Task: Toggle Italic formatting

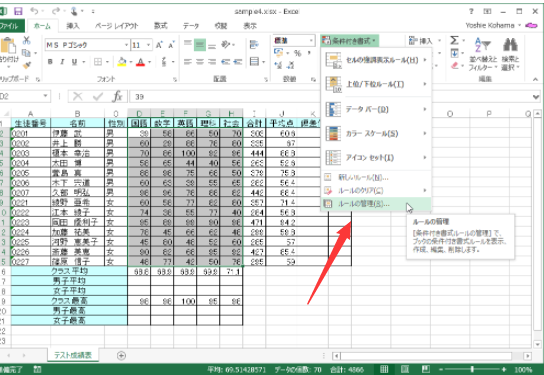Action: [x=62, y=62]
